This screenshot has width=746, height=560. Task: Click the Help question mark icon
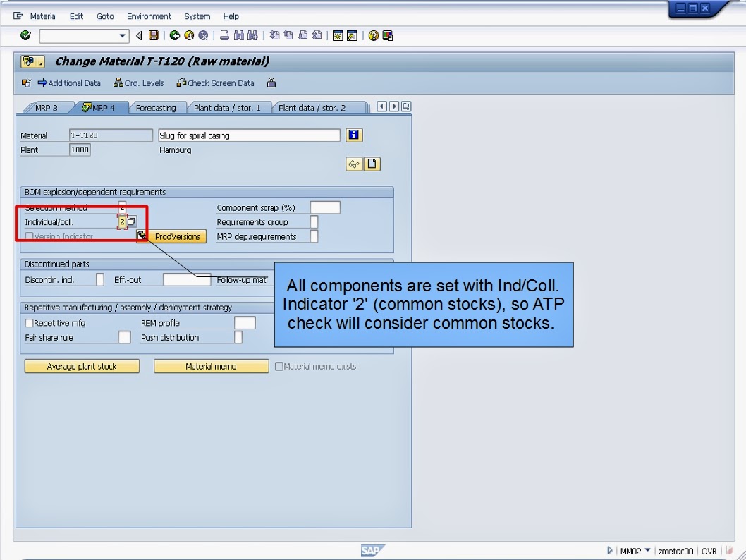(x=374, y=36)
